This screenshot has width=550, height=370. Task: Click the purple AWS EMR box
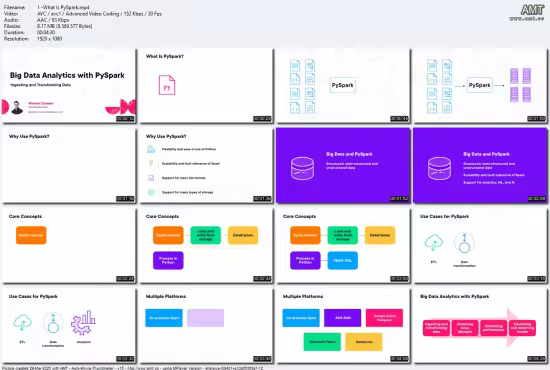[342, 318]
